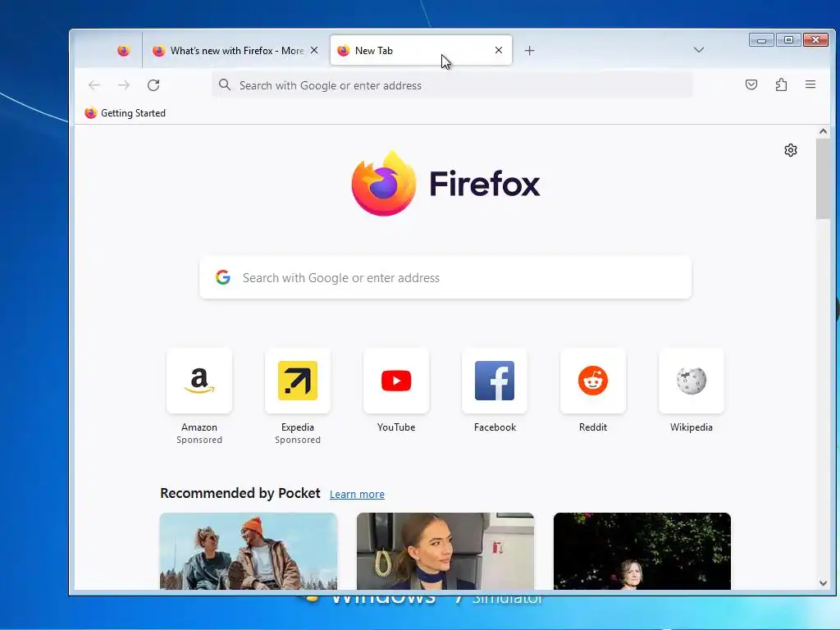Focus the address bar search field
This screenshot has width=840, height=630.
(452, 85)
